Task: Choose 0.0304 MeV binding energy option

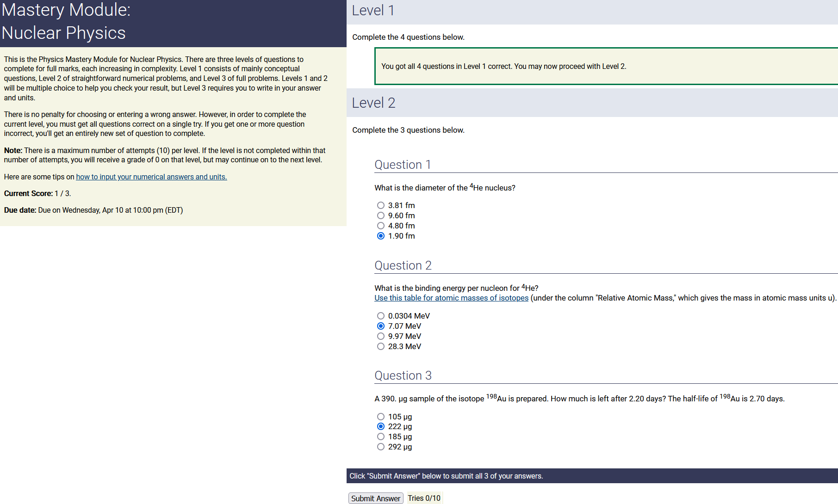Action: click(381, 316)
